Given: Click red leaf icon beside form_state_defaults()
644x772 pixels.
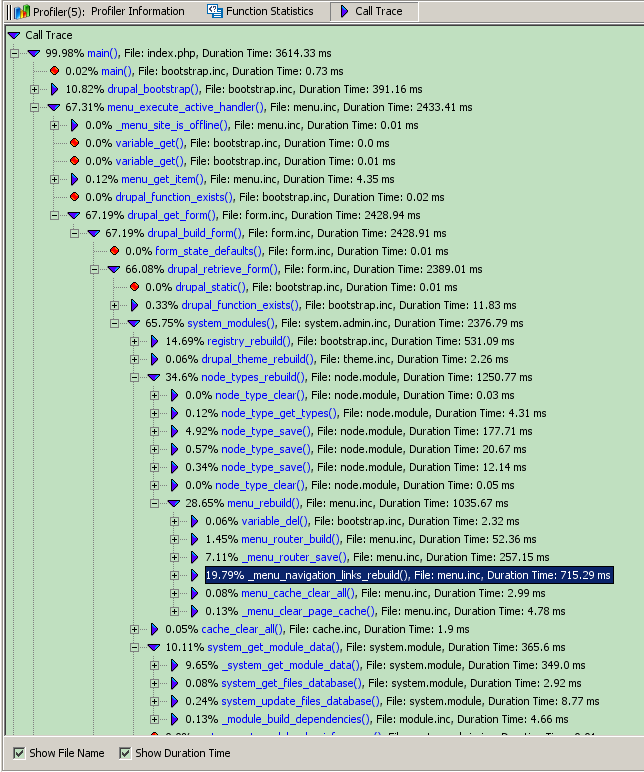Looking at the screenshot, I should click(x=114, y=251).
